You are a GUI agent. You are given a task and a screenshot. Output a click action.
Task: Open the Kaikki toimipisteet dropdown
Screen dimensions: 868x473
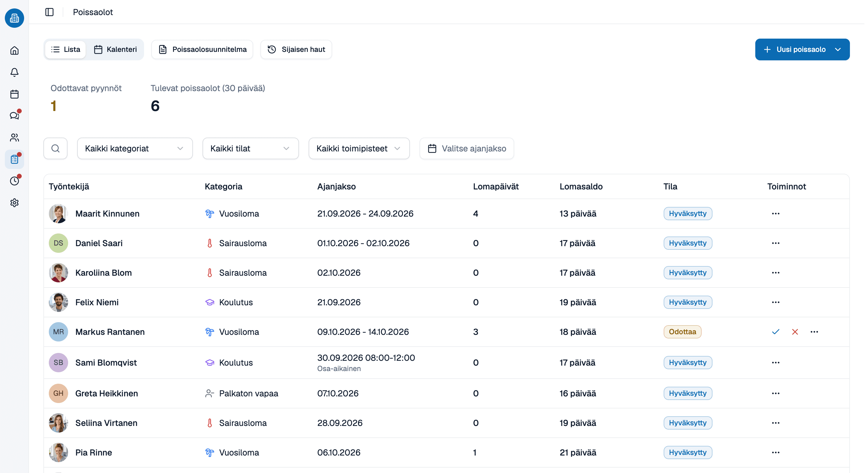(359, 148)
